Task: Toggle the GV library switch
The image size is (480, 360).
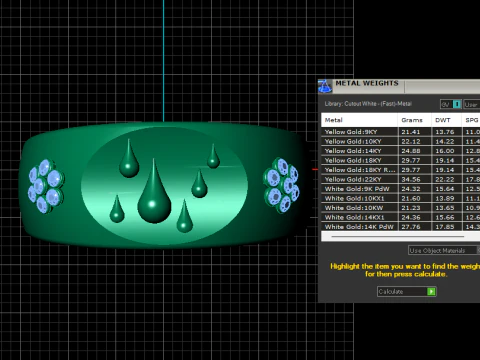Action: (x=451, y=104)
